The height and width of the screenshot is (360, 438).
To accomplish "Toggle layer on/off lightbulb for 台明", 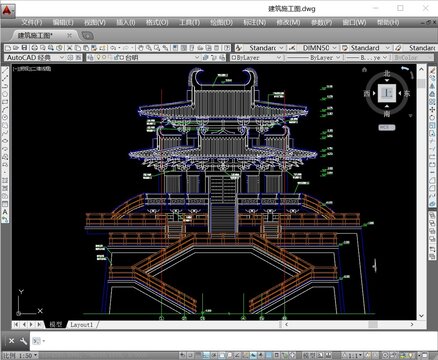I will pos(99,58).
